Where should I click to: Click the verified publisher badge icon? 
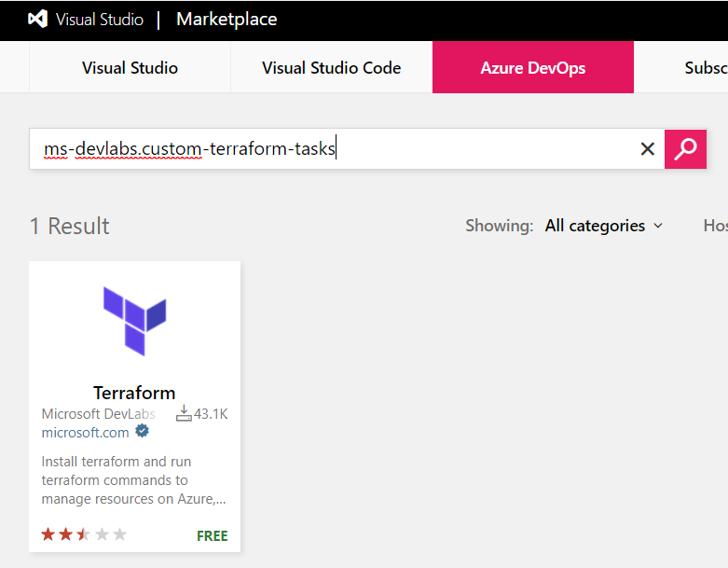tap(142, 432)
